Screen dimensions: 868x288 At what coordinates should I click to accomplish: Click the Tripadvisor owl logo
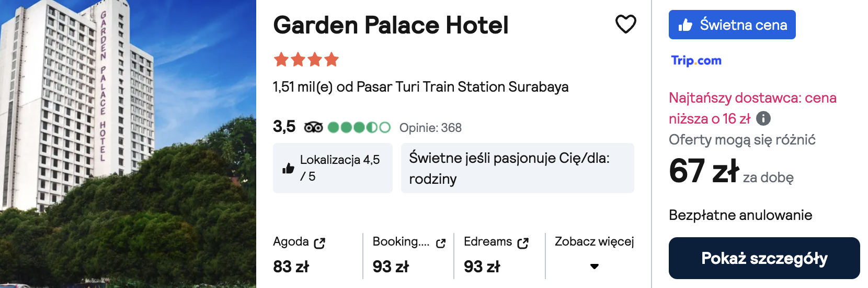coord(313,127)
